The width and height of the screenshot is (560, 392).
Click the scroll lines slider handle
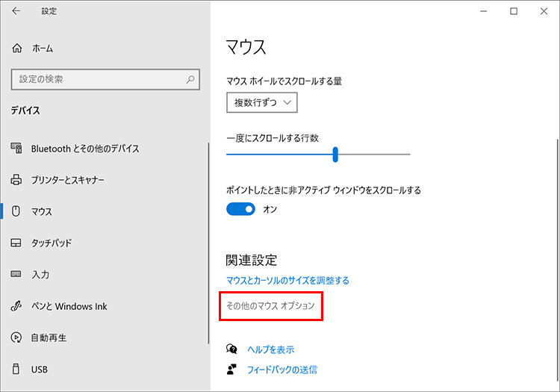click(x=336, y=155)
